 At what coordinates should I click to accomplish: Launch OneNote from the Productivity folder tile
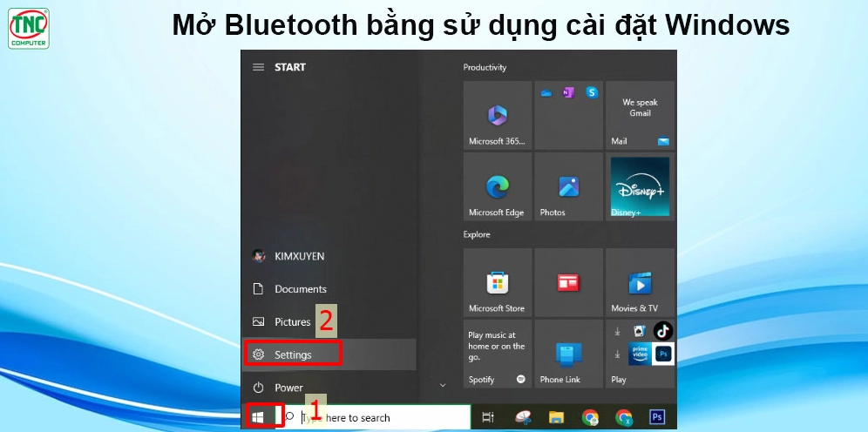568,93
